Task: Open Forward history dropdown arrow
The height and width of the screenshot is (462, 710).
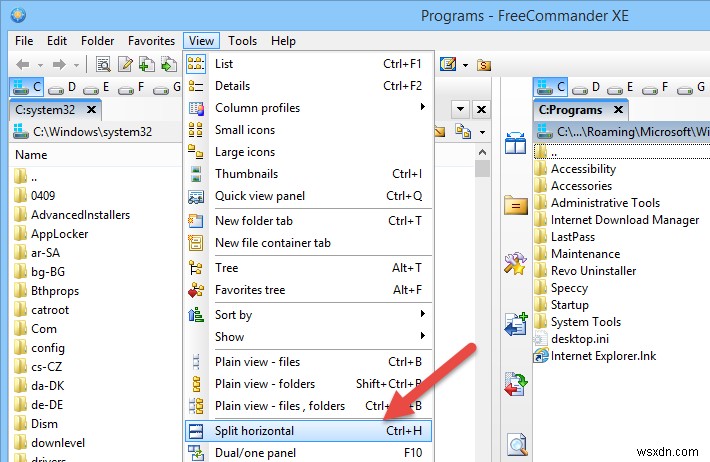Action: 77,66
